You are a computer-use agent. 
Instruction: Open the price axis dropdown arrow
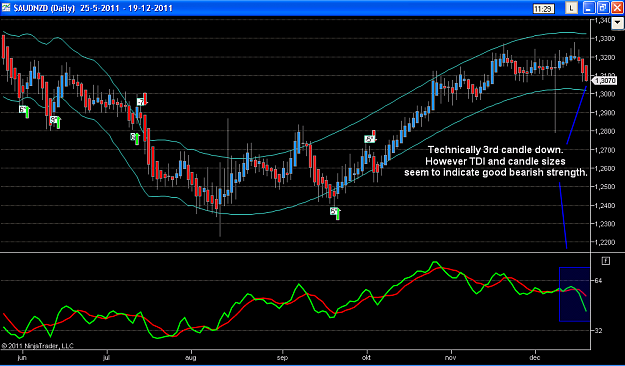pos(616,23)
